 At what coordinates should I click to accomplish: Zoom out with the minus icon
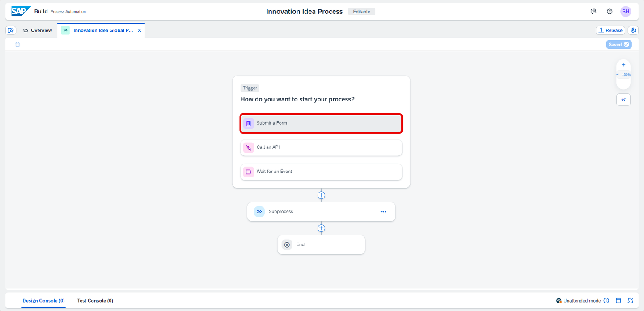coord(623,84)
